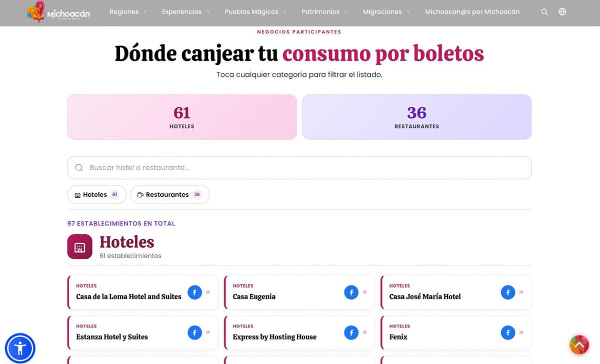Open Facebook icon for Casa José María Hotel
This screenshot has height=364, width=600.
[x=508, y=293]
